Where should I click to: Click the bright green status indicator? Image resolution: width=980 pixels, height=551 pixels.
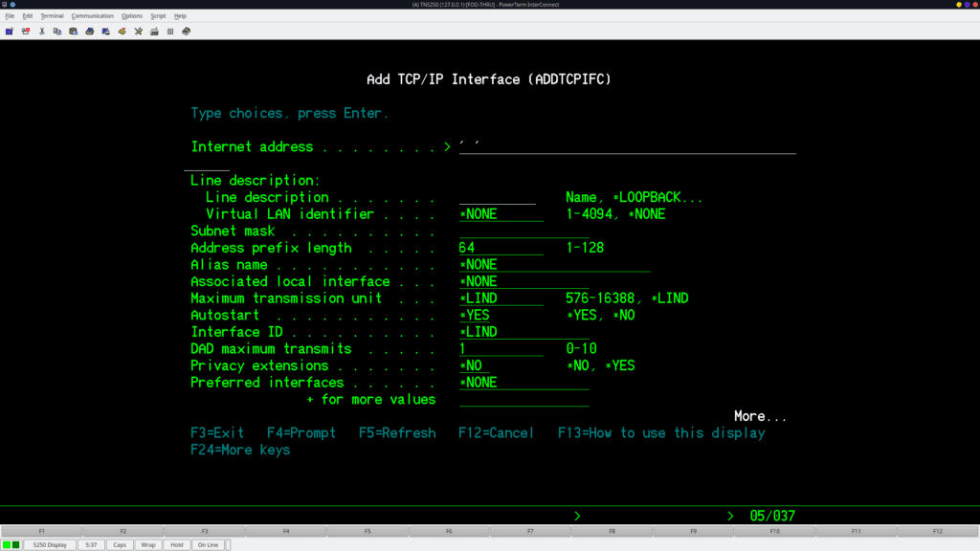pos(7,544)
